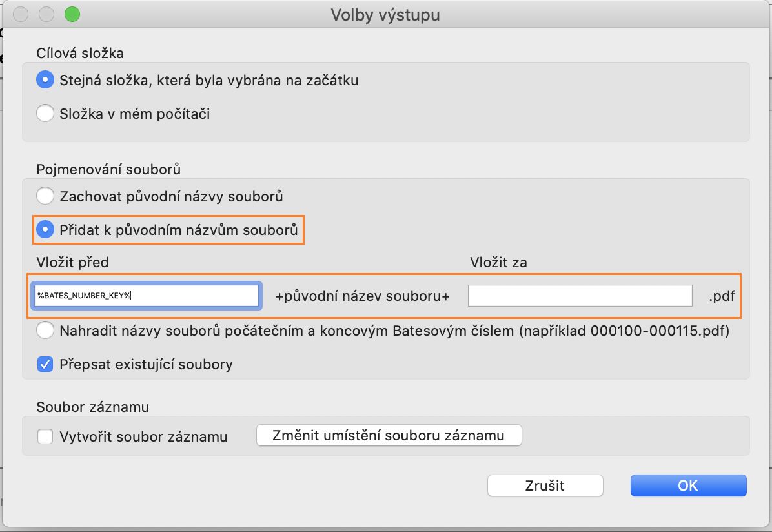Click the "Vložit před" text field
772x532 pixels.
click(147, 296)
